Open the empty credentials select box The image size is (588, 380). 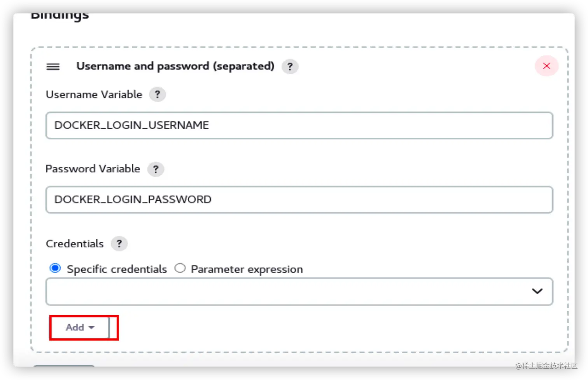(288, 291)
